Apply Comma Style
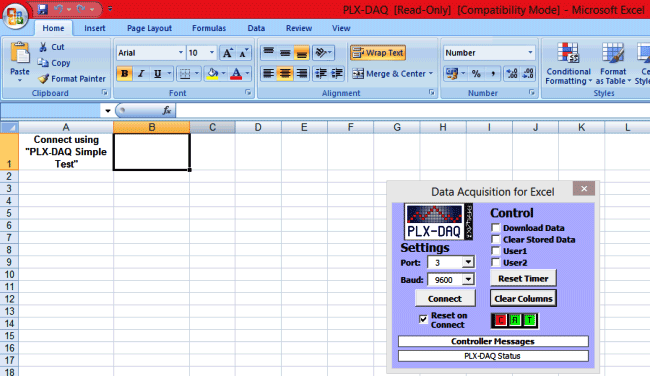 493,74
